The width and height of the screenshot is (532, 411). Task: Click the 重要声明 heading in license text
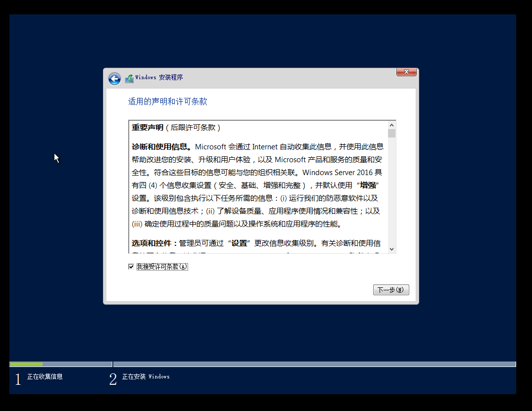(147, 128)
